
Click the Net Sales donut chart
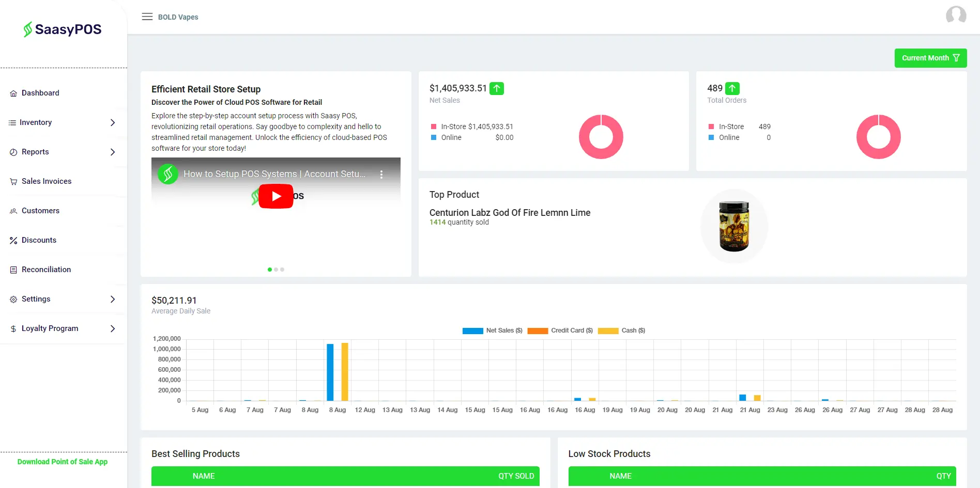601,137
